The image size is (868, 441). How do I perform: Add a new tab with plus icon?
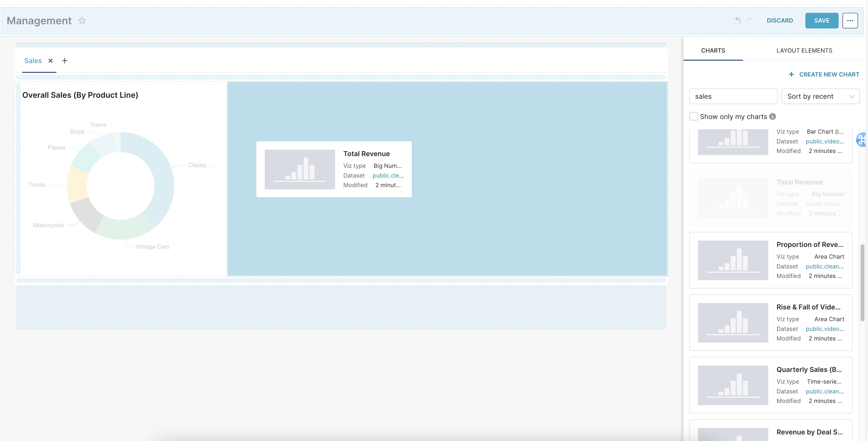pyautogui.click(x=65, y=61)
